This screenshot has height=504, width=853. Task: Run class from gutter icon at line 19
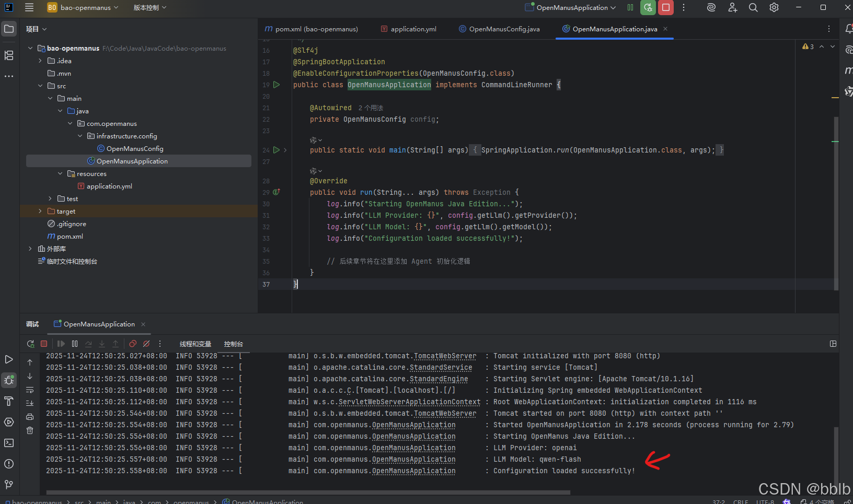click(x=277, y=85)
